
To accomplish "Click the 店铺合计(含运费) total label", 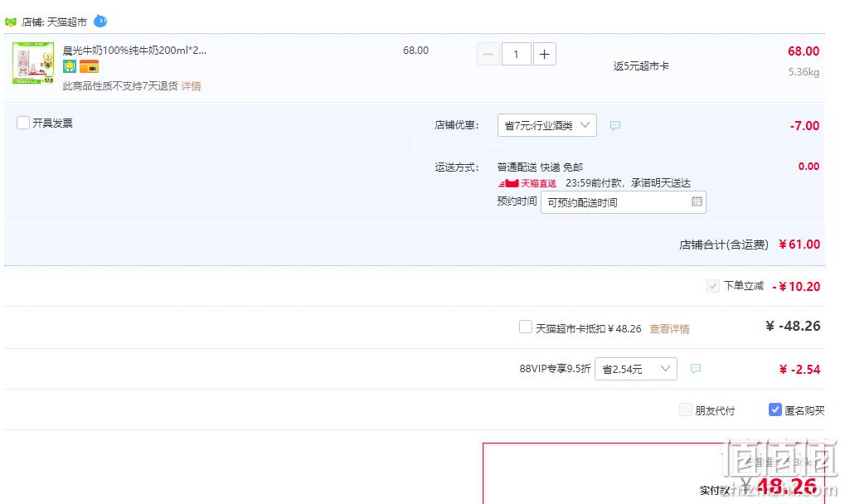I will click(x=724, y=245).
